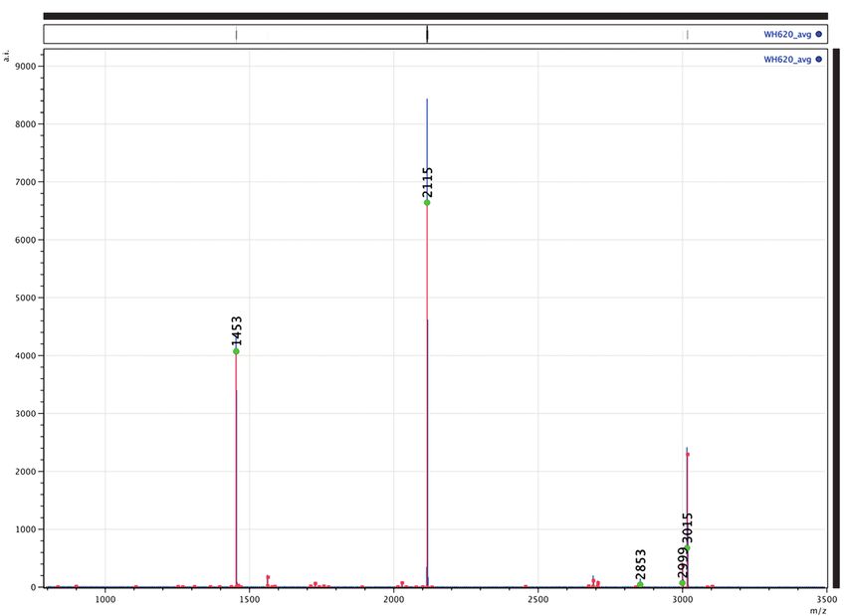Click the green marker labeled 2853
Image resolution: width=846 pixels, height=616 pixels.
point(640,584)
